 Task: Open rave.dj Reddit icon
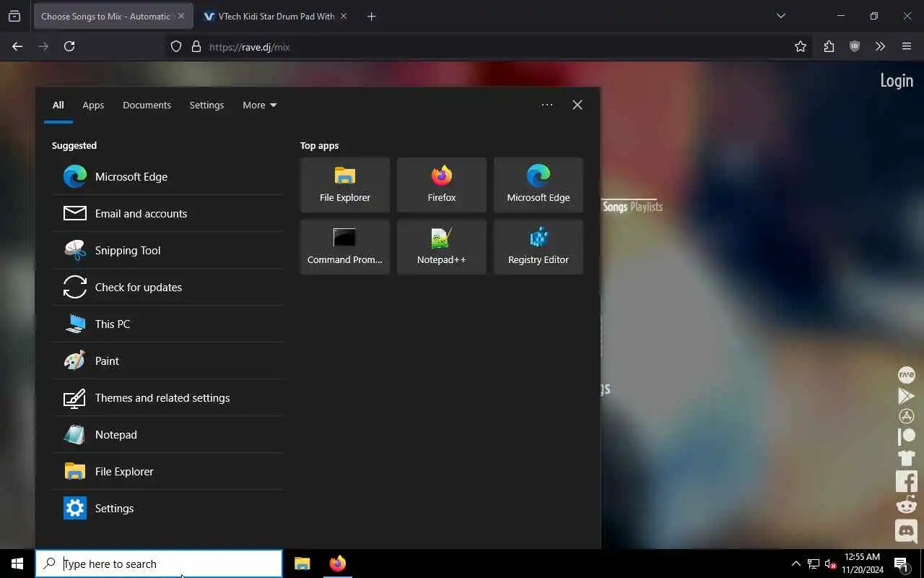pos(906,505)
